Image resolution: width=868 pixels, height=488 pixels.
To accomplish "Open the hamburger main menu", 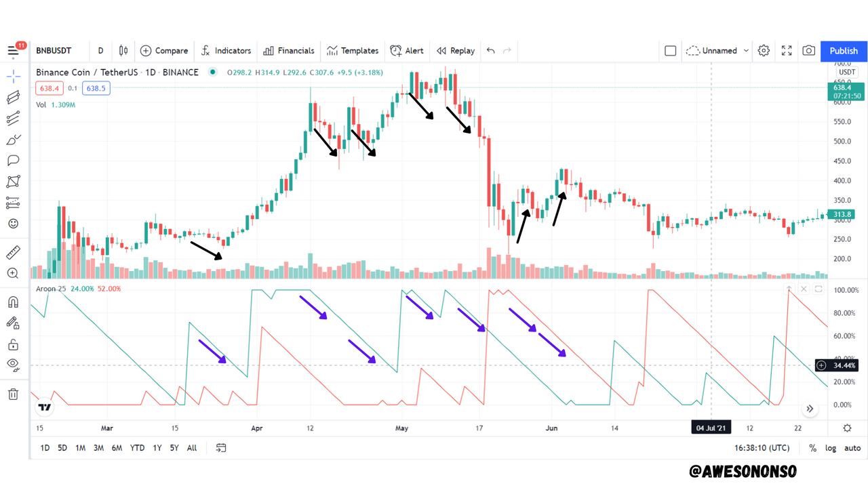I will 14,51.
